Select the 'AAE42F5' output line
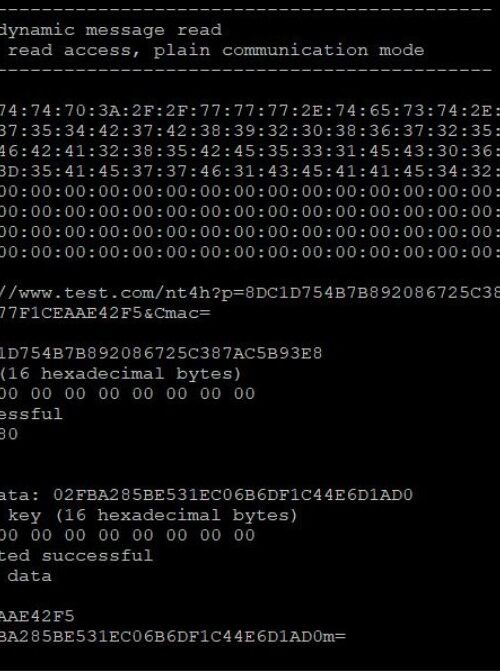This screenshot has width=500, height=671. pyautogui.click(x=37, y=616)
